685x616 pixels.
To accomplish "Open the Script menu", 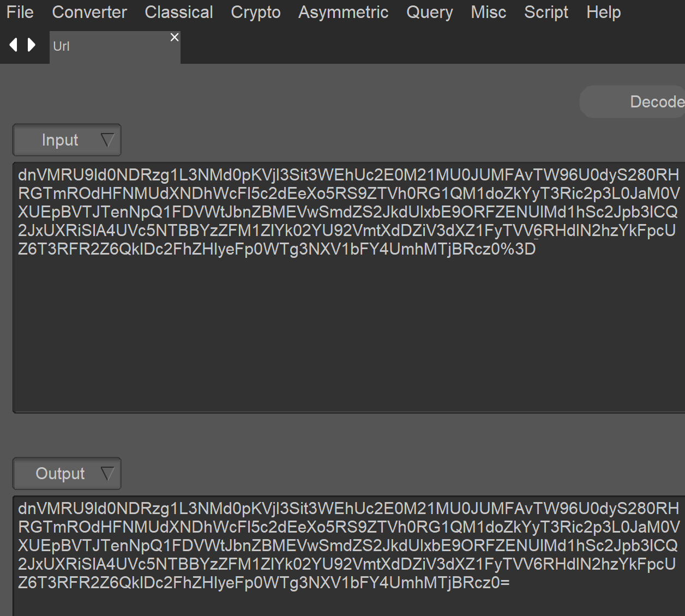I will [x=546, y=12].
